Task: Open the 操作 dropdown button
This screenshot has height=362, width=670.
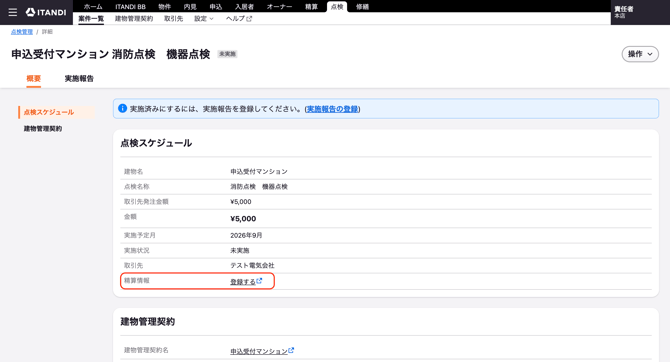Action: 640,54
